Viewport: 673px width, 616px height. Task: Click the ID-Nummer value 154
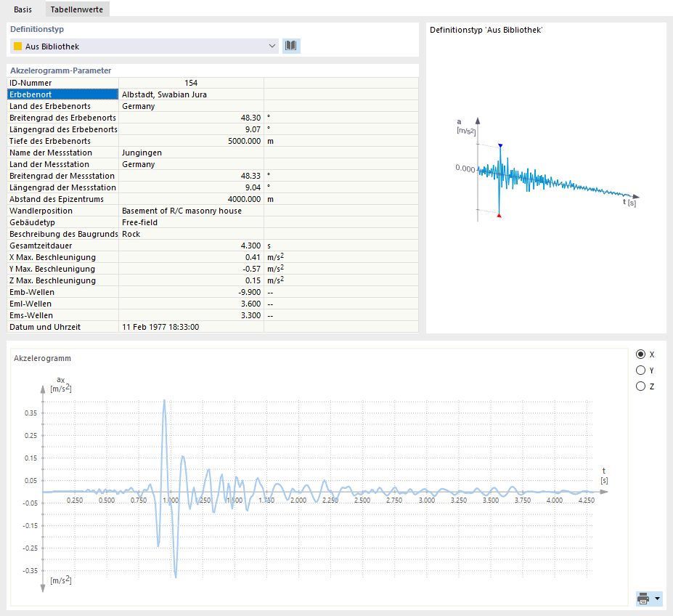click(x=191, y=83)
